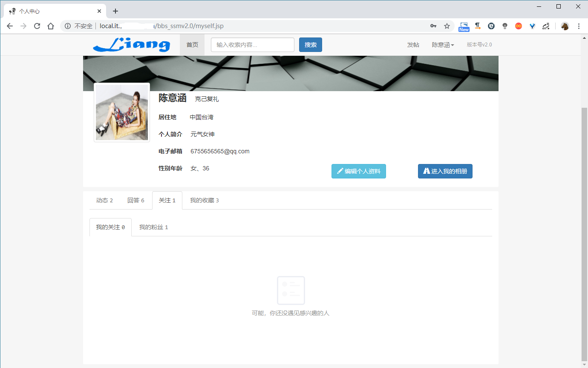Go to 首页 in the navbar
Image resolution: width=588 pixels, height=368 pixels.
tap(192, 45)
